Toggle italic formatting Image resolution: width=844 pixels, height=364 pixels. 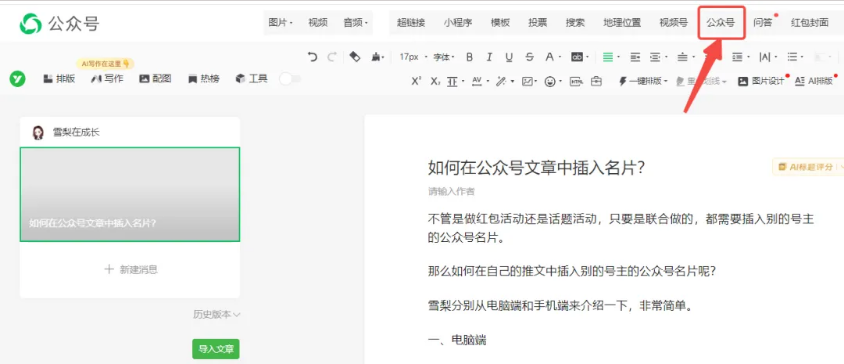pyautogui.click(x=489, y=57)
